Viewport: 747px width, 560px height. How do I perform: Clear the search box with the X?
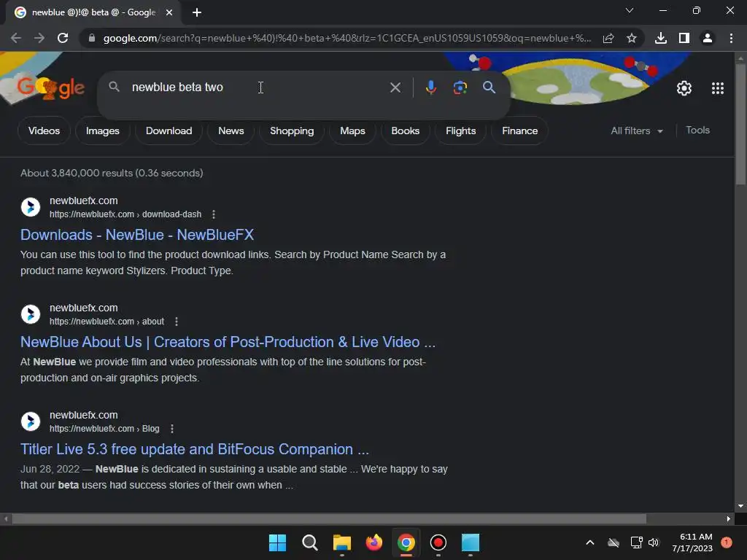(x=395, y=87)
